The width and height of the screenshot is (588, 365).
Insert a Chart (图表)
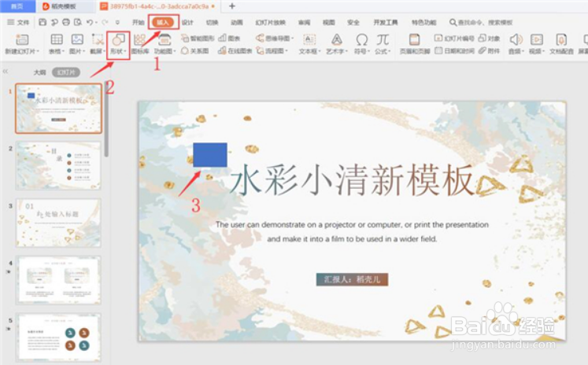pos(230,39)
